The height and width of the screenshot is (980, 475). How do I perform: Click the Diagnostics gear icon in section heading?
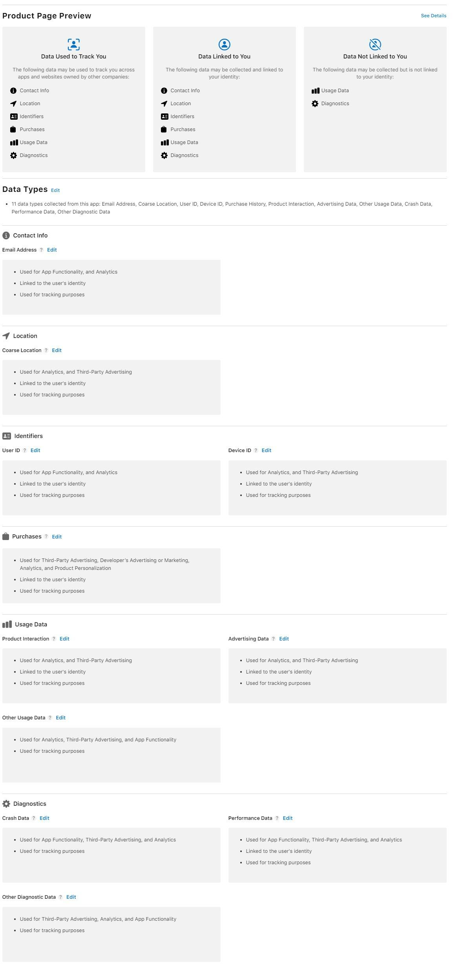(6, 804)
